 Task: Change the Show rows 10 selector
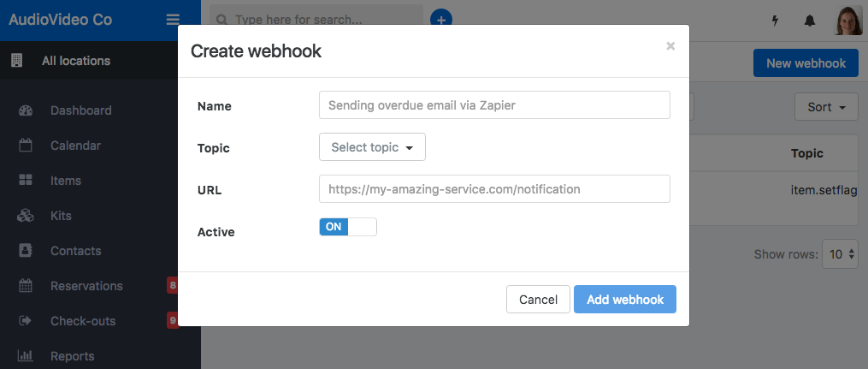click(840, 254)
